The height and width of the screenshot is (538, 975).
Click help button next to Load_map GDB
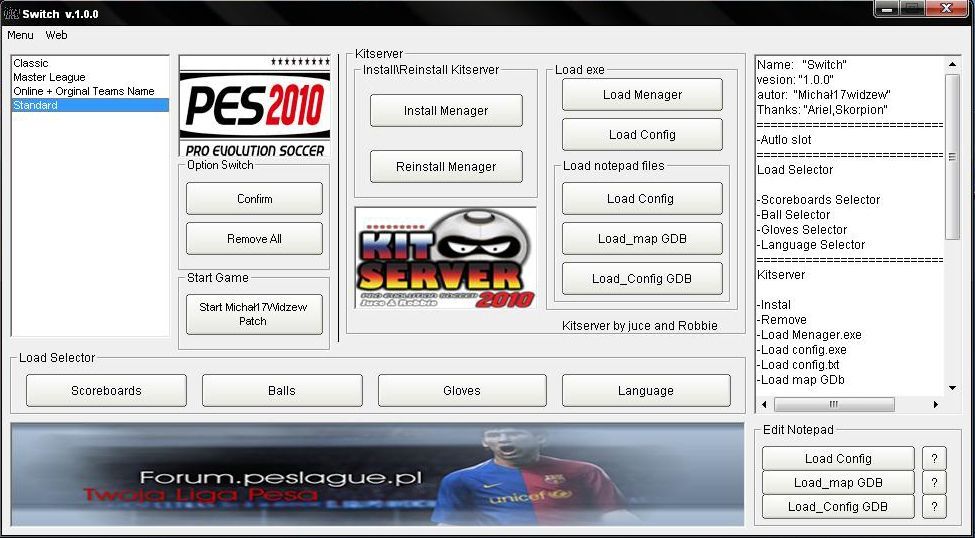coord(932,483)
